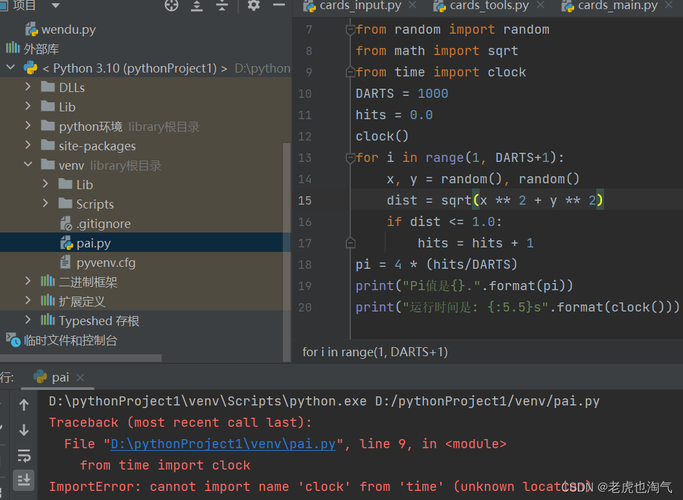The image size is (683, 500).
Task: Open the project view dropdown arrow
Action: point(56,6)
